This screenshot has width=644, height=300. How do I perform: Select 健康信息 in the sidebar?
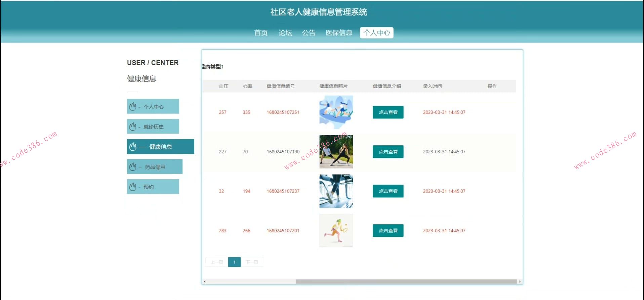[160, 146]
